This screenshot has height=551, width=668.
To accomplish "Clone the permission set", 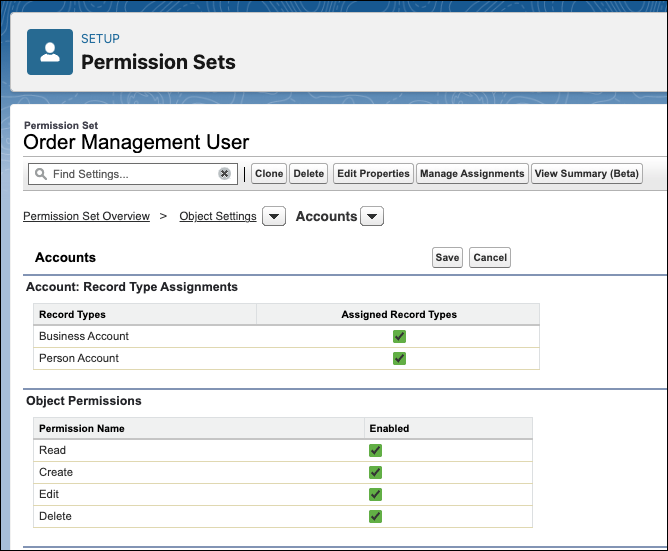I will (x=269, y=173).
